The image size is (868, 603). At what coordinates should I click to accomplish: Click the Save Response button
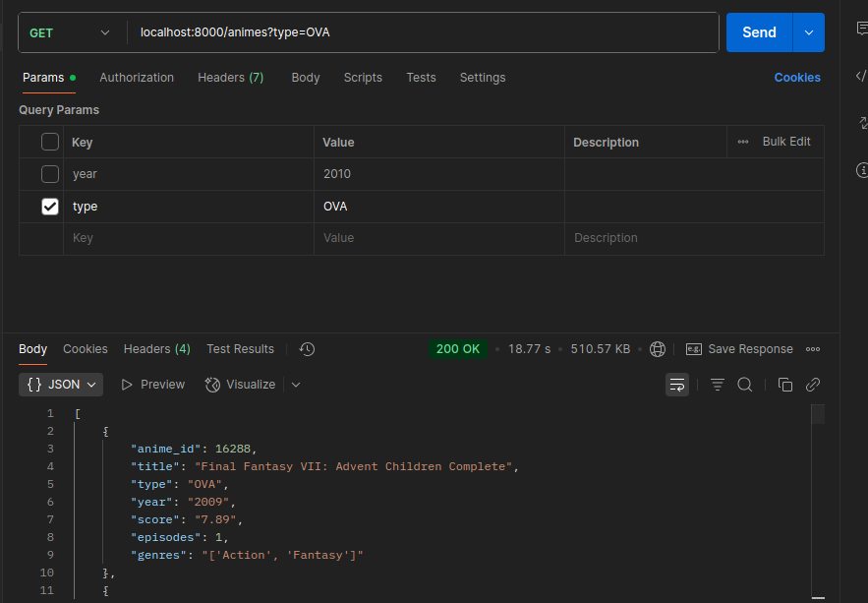tap(739, 349)
